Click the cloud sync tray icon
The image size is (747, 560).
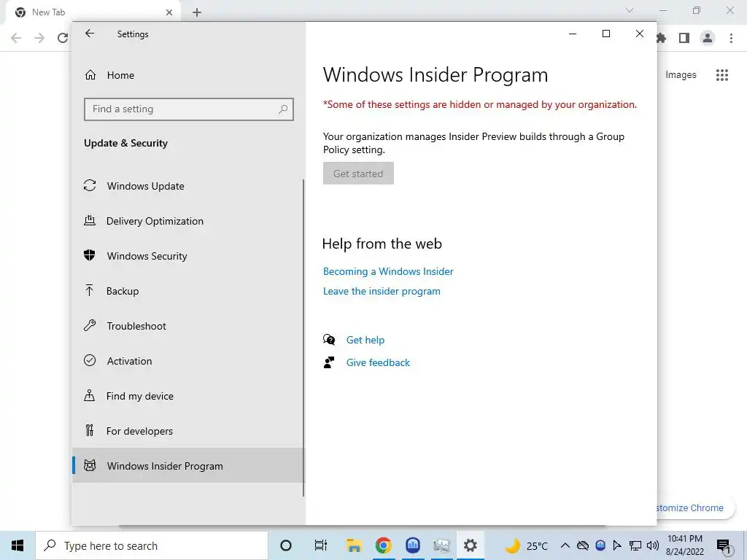[x=583, y=545]
